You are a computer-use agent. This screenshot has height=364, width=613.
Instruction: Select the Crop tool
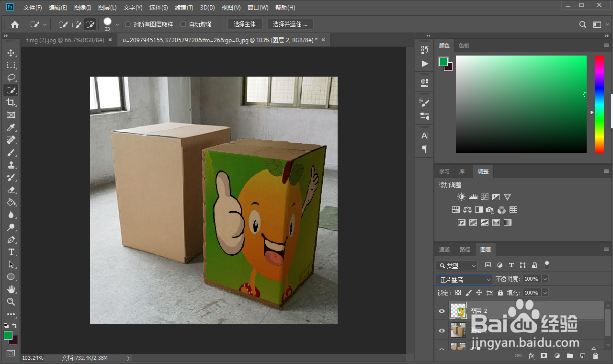pos(11,102)
